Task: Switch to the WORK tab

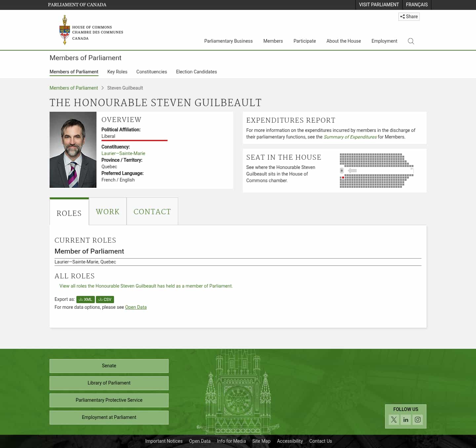Action: (107, 211)
